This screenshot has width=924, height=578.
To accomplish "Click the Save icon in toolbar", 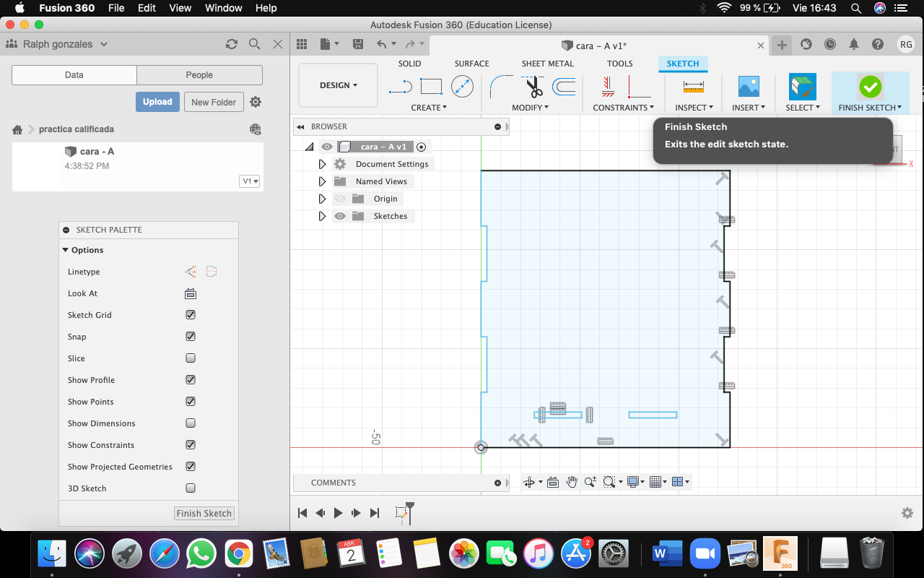I will point(358,44).
